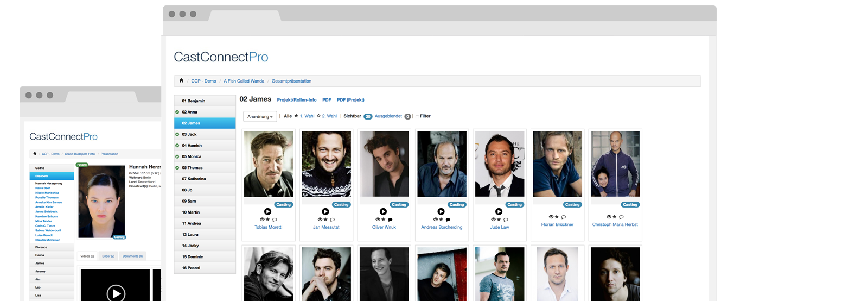Select role 16 Pascal
This screenshot has width=868, height=301.
(x=205, y=268)
